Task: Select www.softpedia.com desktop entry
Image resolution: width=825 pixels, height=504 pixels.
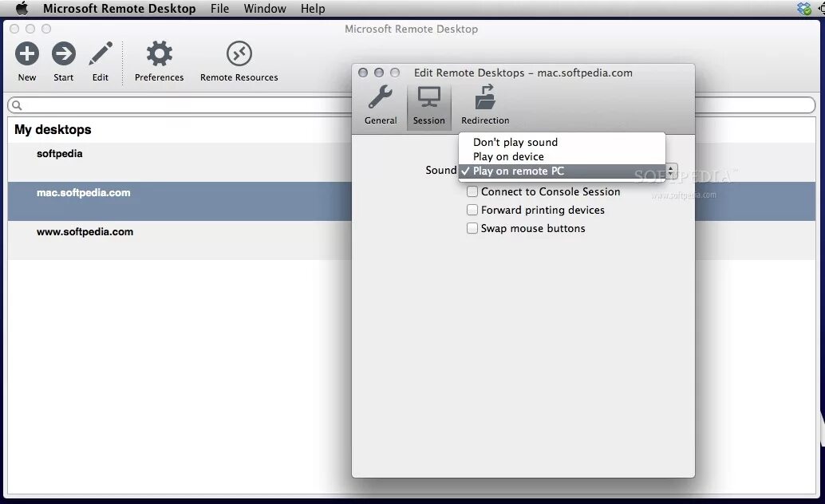Action: coord(180,240)
